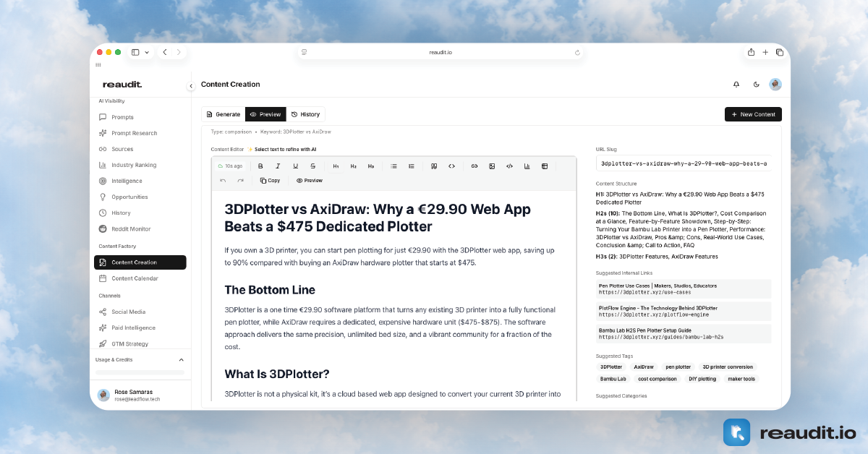The width and height of the screenshot is (868, 454).
Task: Insert an image in the editor
Action: pyautogui.click(x=492, y=166)
